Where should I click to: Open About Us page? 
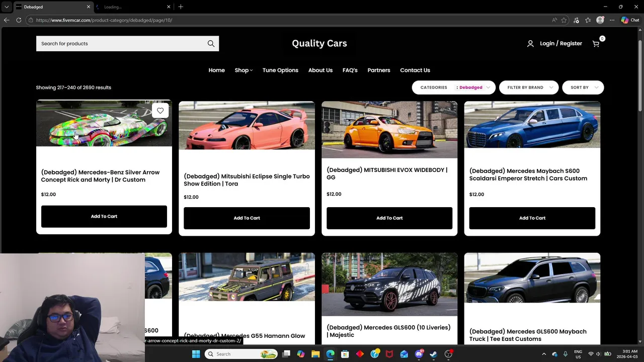pyautogui.click(x=320, y=70)
